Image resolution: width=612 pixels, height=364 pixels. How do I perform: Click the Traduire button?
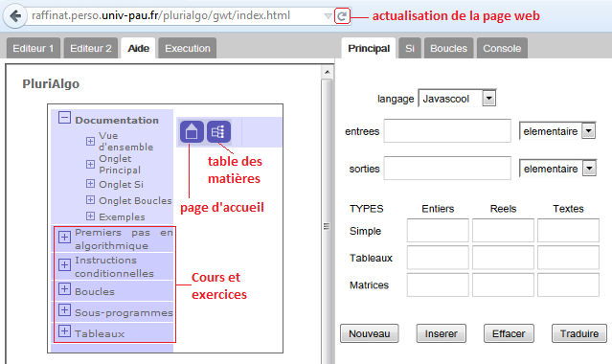(579, 333)
